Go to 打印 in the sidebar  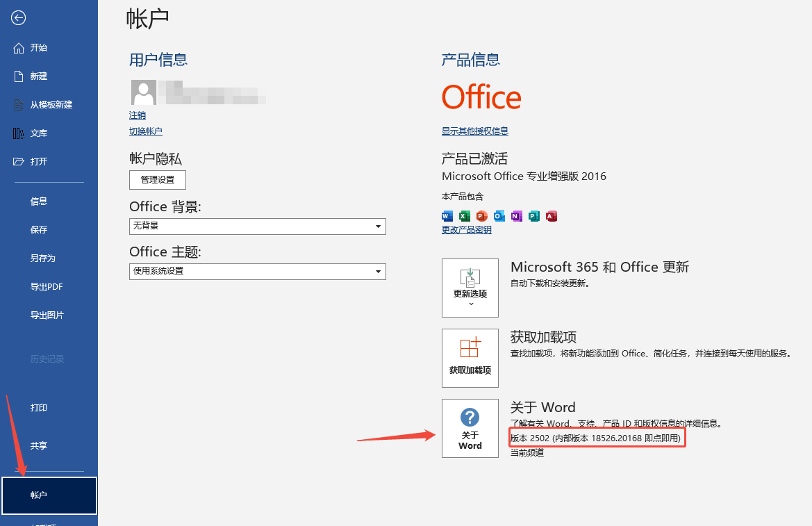tap(39, 408)
